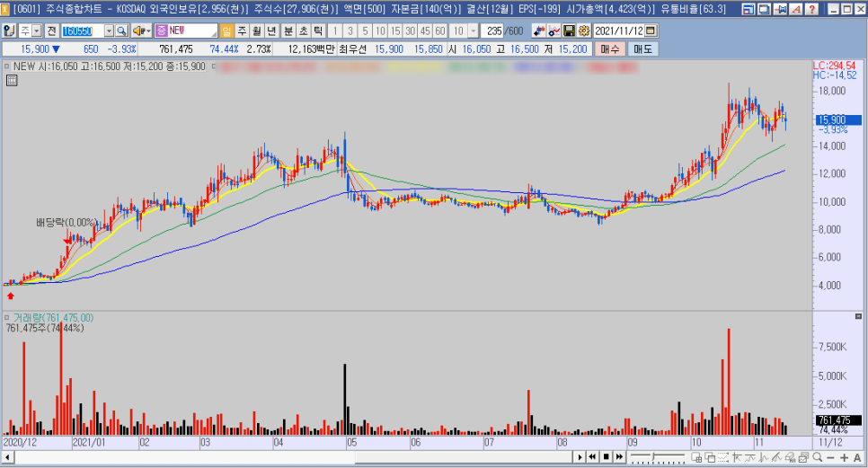
Task: Click the indicator line-chart tool icon
Action: pos(554,31)
